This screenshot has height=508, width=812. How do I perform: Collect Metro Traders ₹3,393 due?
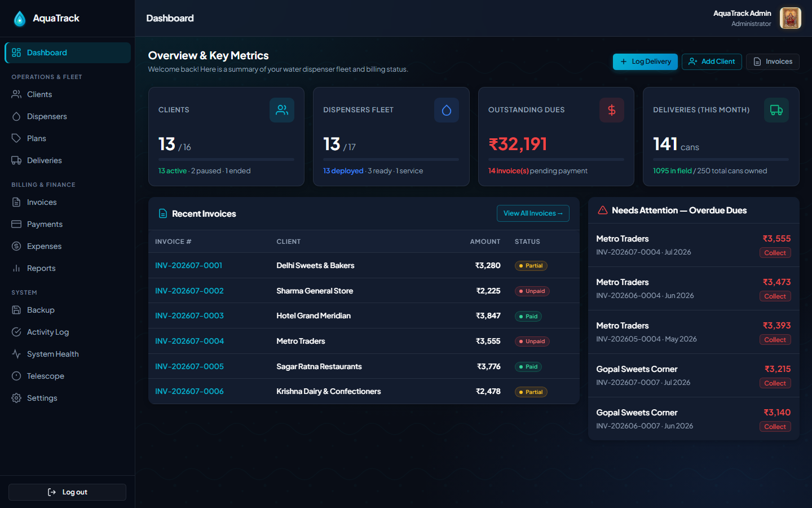[775, 340]
